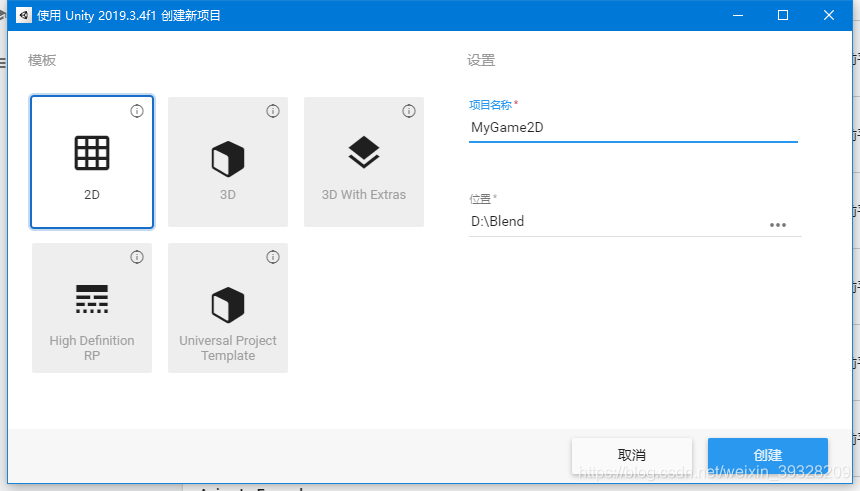860x491 pixels.
Task: Minimize the new project window
Action: (x=738, y=15)
